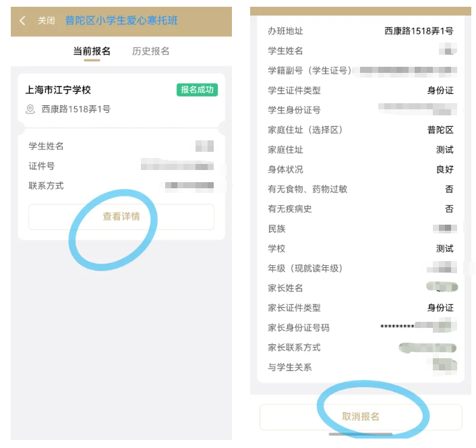
Task: Tap the 身体状况 良好 row
Action: click(361, 169)
